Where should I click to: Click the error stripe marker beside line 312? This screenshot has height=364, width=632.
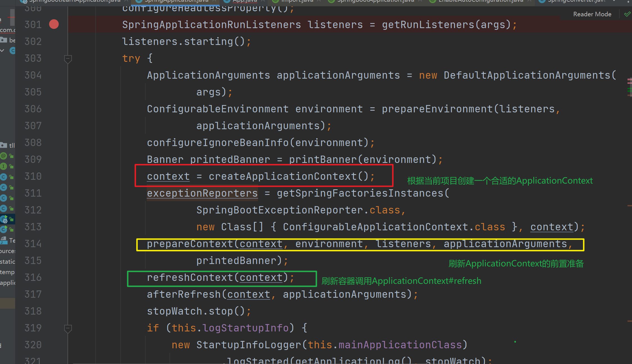[630, 206]
